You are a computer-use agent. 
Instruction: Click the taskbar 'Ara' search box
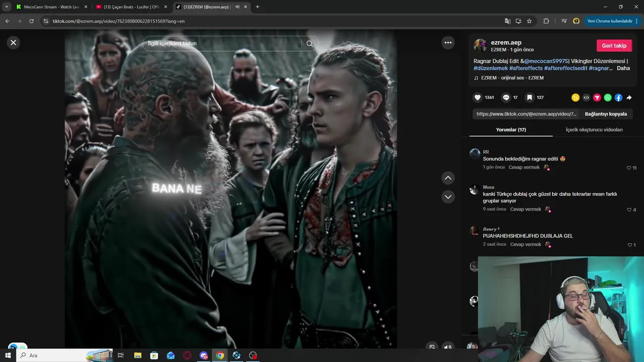65,355
